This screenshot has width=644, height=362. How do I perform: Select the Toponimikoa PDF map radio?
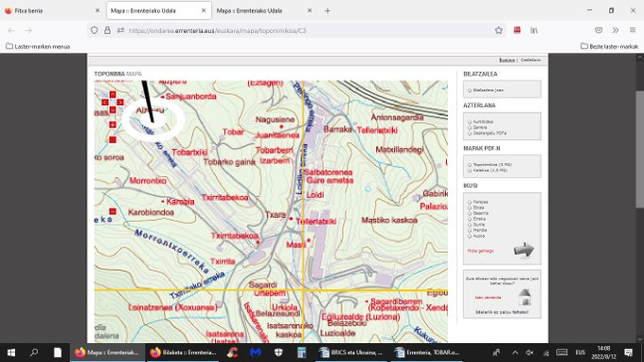point(470,164)
